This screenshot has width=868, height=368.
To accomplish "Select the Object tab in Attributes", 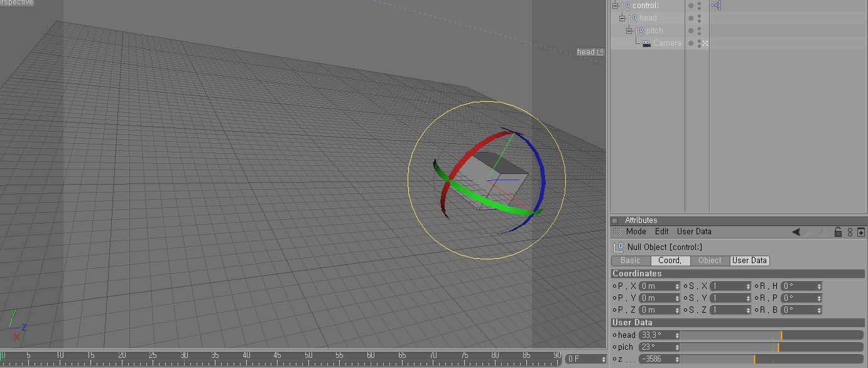I will pos(710,261).
